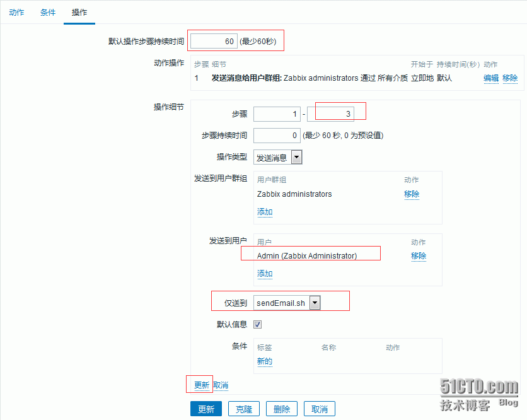Click the blue 更新 button

point(206,409)
